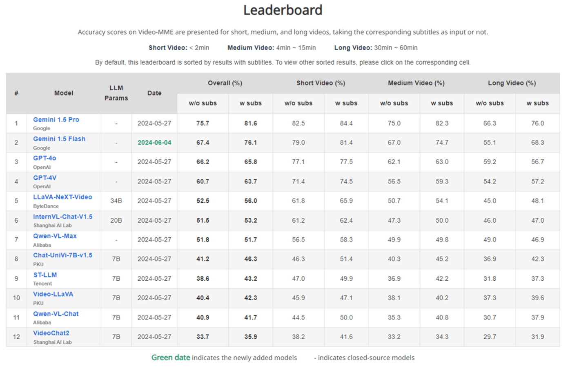This screenshot has height=371, width=588.
Task: Visit the InternVL-Chat-V1.5 model link
Action: pyautogui.click(x=63, y=217)
